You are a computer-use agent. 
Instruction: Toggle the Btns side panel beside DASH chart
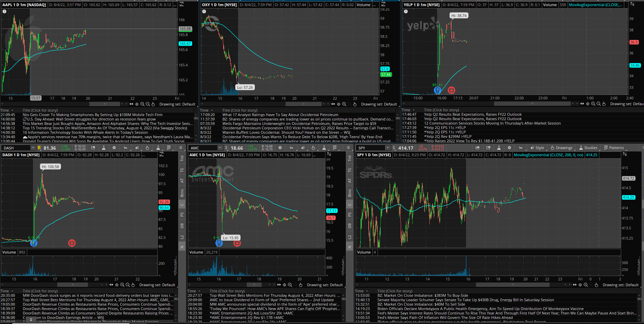pyautogui.click(x=182, y=193)
